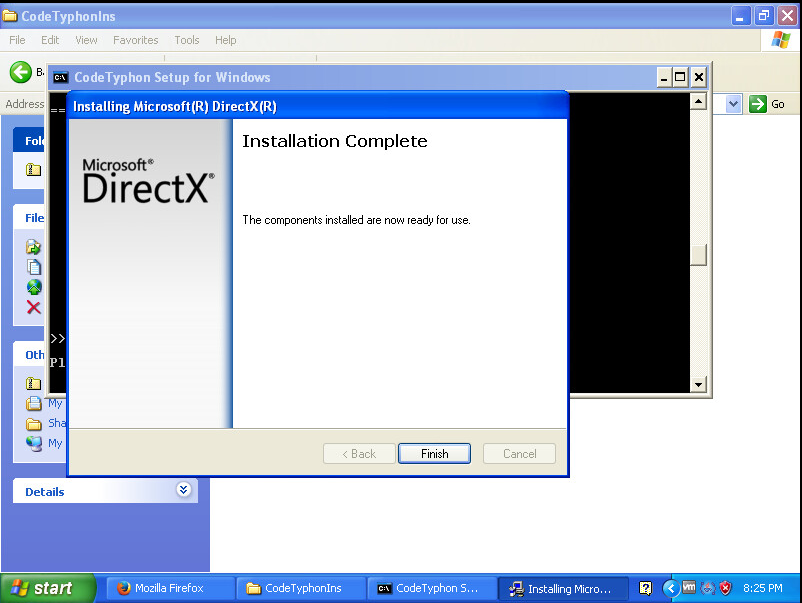Minimize the CodeTyphon Setup console window

664,77
